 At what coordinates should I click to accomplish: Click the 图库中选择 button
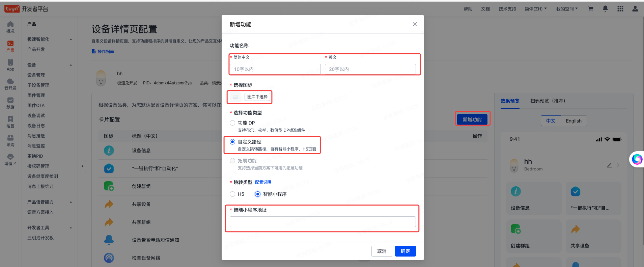pyautogui.click(x=257, y=97)
